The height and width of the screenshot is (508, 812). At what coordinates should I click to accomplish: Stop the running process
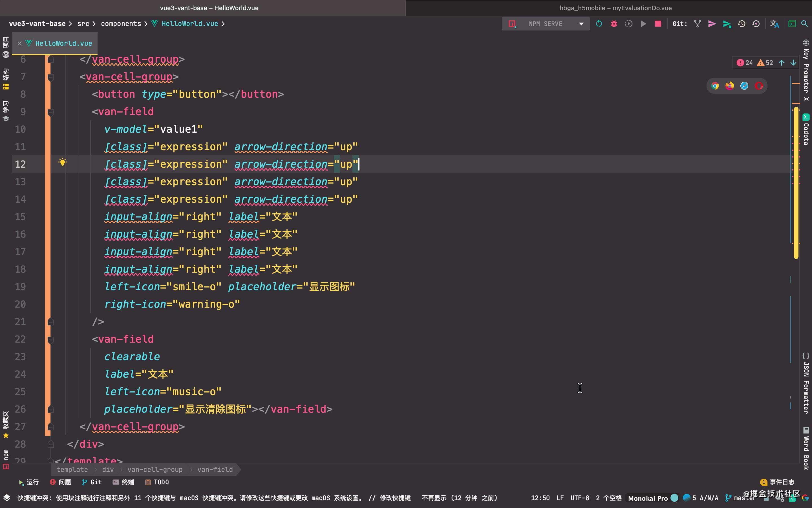(x=658, y=24)
